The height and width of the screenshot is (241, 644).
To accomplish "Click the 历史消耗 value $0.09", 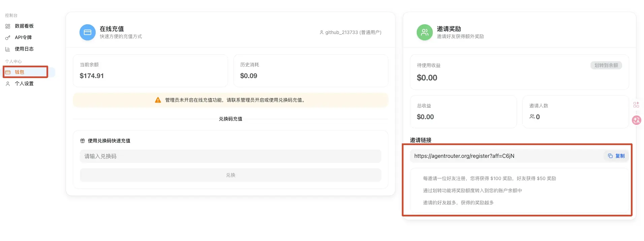I will tap(249, 76).
